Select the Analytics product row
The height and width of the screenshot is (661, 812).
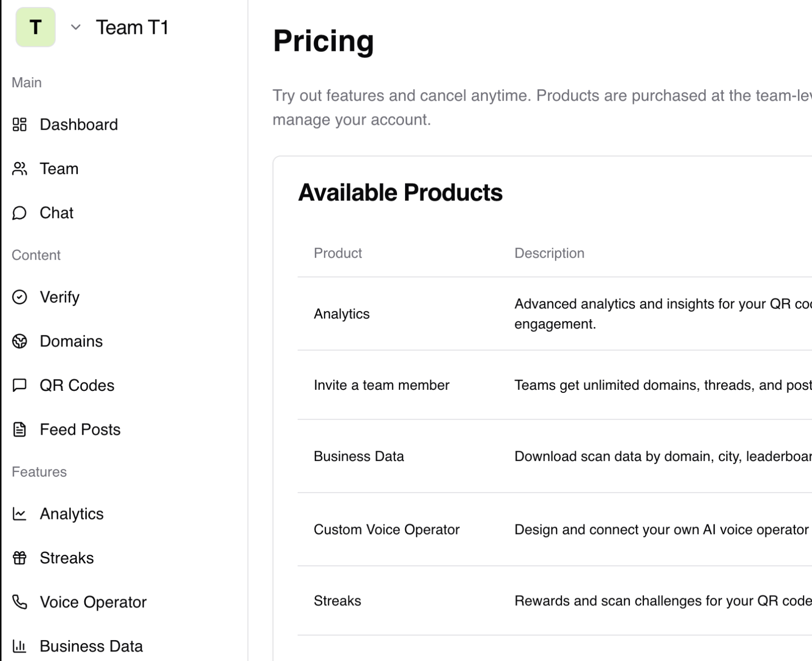tap(342, 314)
